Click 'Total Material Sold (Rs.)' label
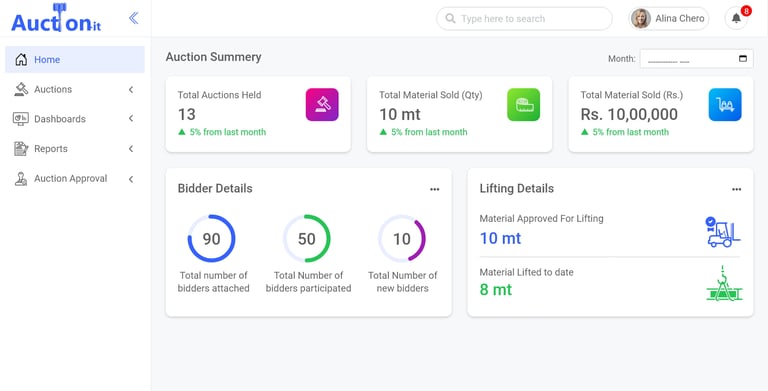This screenshot has height=391, width=768. [632, 95]
